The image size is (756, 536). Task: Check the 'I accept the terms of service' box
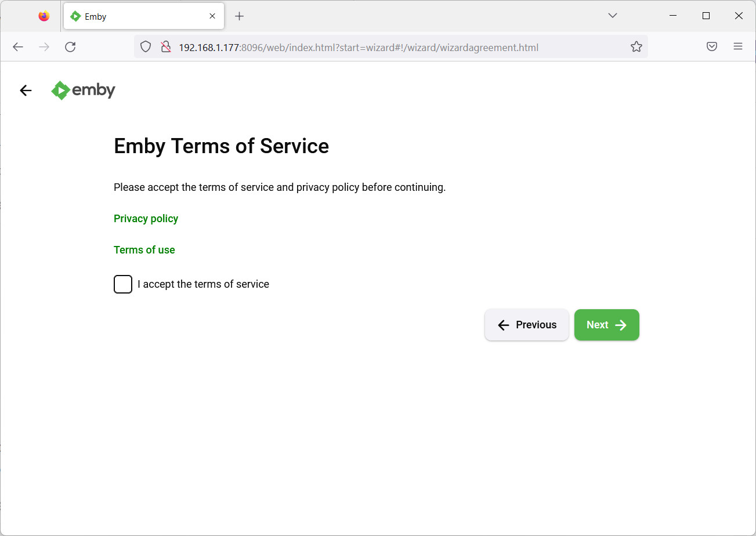tap(123, 284)
